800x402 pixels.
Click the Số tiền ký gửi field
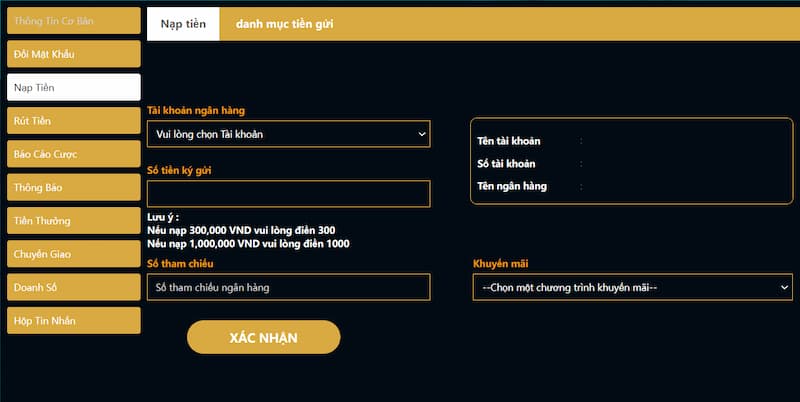[x=288, y=194]
